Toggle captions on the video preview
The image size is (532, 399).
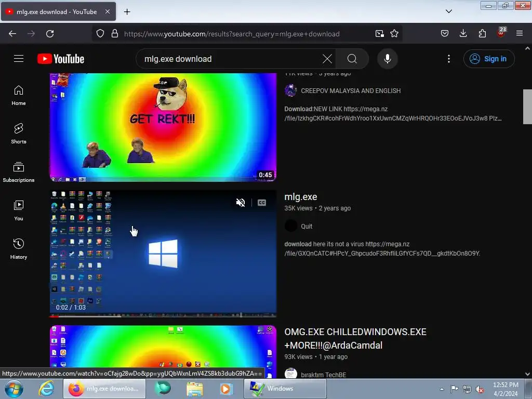pyautogui.click(x=262, y=203)
